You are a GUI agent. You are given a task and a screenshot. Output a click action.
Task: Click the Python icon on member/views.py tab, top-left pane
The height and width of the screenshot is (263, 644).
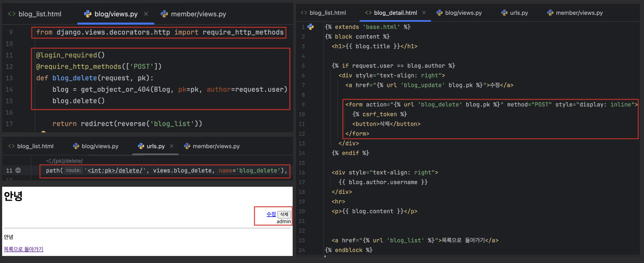point(164,14)
